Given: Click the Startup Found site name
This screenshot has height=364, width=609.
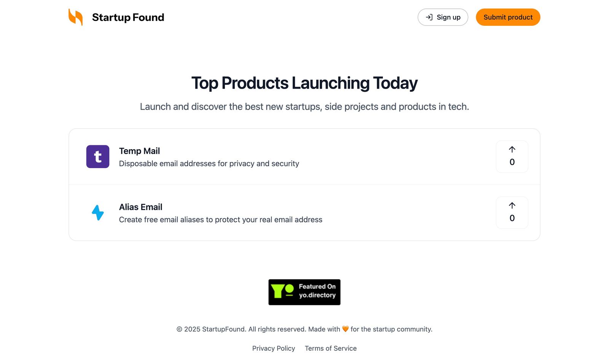Looking at the screenshot, I should pyautogui.click(x=128, y=17).
